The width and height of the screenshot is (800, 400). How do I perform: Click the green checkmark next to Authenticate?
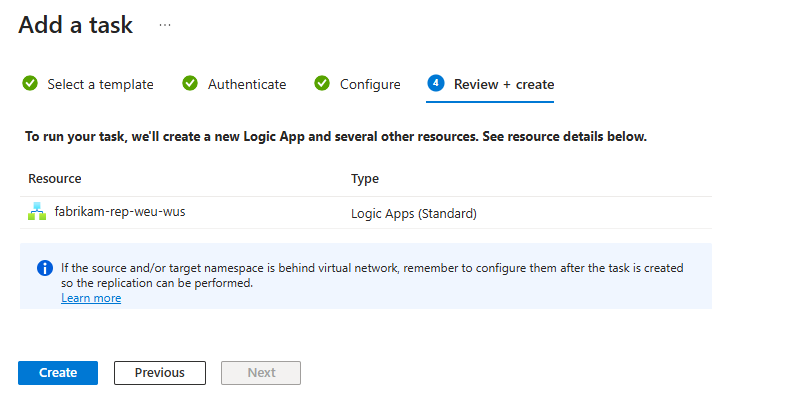click(x=190, y=84)
